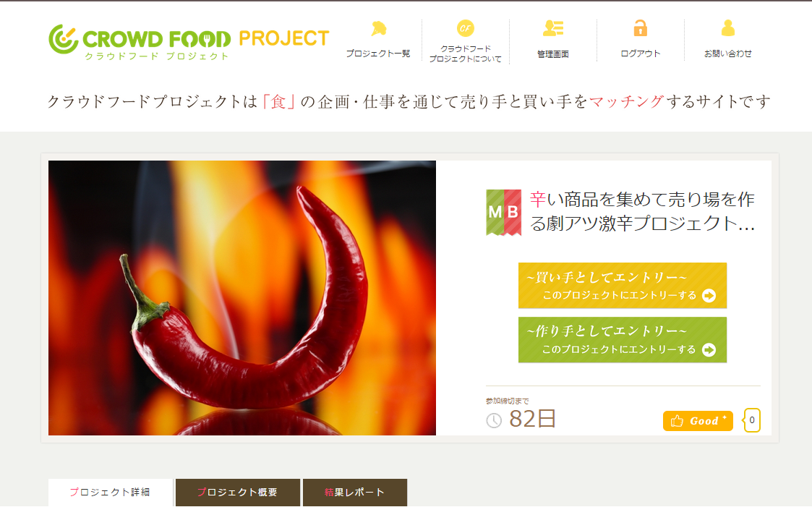Switch to the プロジェクト詳細 tab
The height and width of the screenshot is (528, 812).
pos(111,493)
